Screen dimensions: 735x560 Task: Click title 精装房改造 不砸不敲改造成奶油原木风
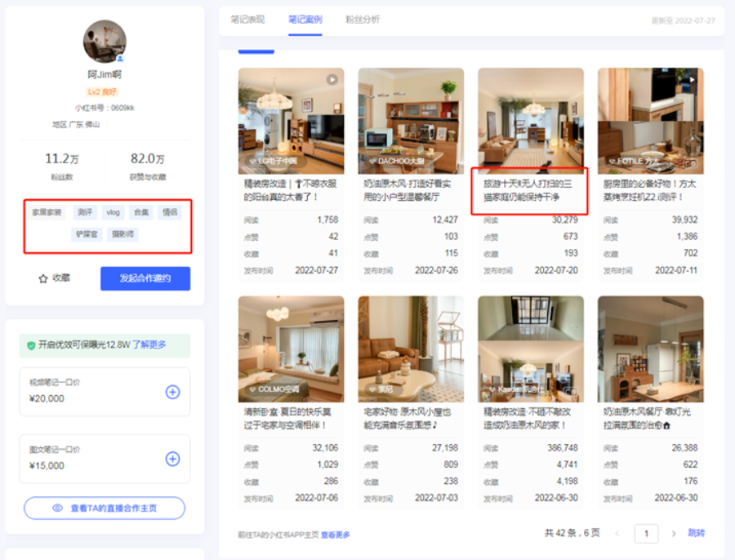pos(528,419)
